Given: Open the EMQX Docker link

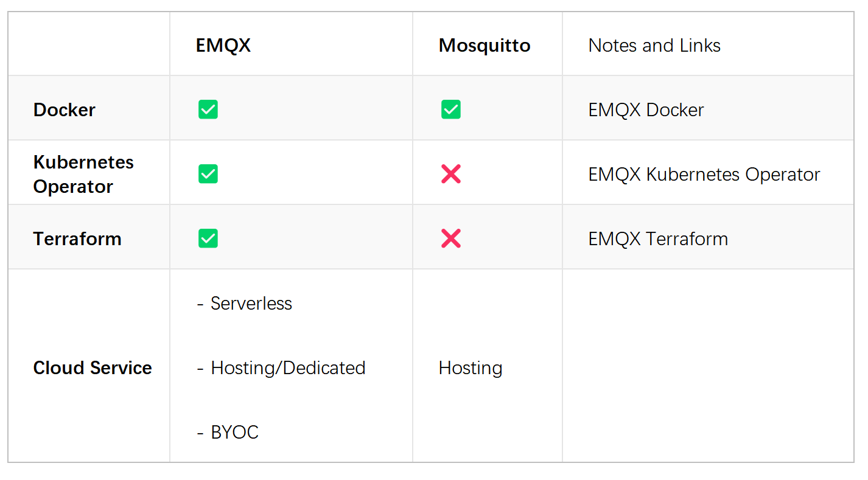Looking at the screenshot, I should click(x=646, y=110).
